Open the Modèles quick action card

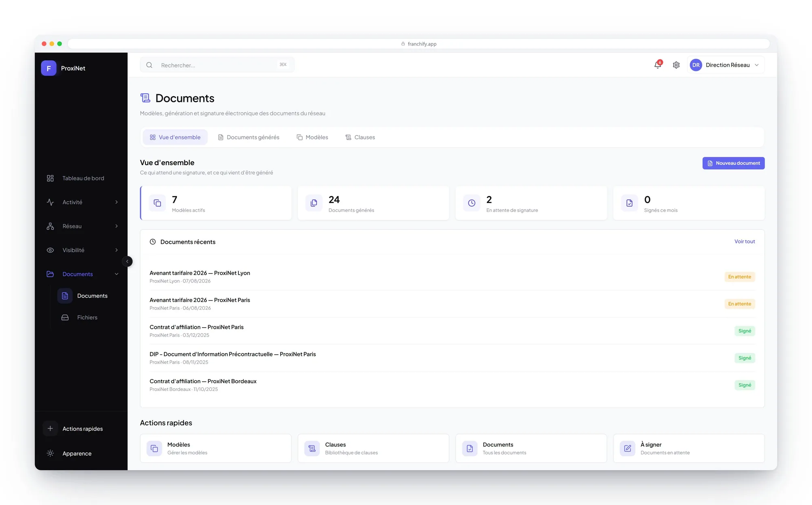pos(216,449)
